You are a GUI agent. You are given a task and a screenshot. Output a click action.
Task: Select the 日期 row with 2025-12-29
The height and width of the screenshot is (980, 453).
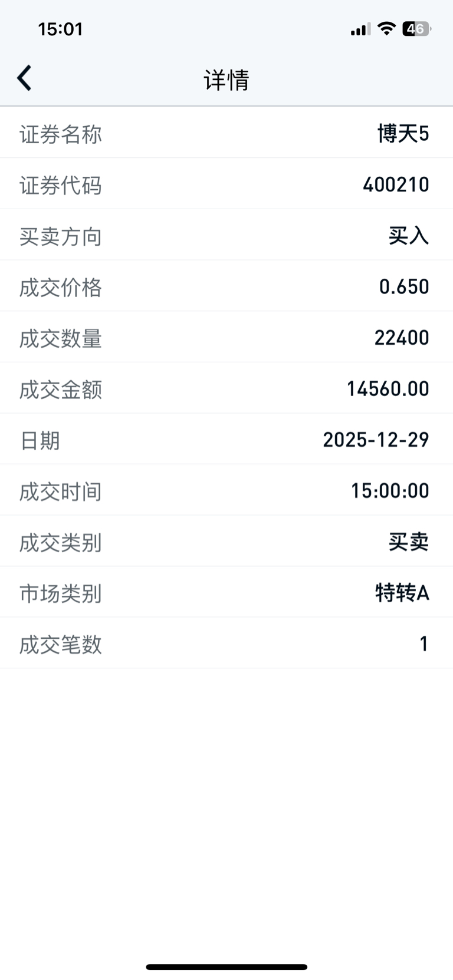(x=226, y=439)
